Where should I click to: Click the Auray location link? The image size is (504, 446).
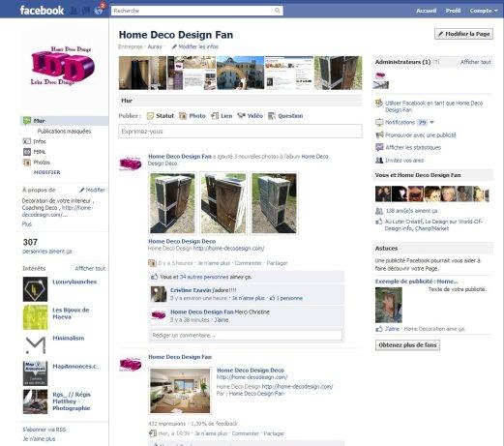[x=155, y=46]
